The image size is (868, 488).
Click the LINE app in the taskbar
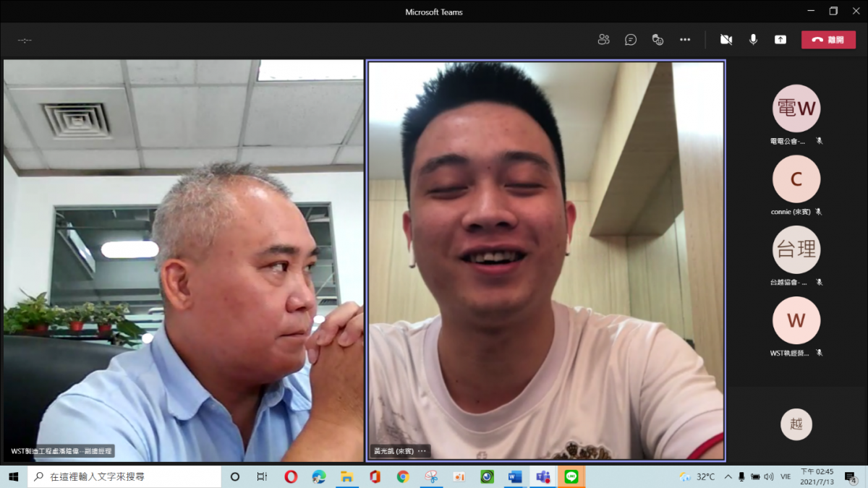571,477
